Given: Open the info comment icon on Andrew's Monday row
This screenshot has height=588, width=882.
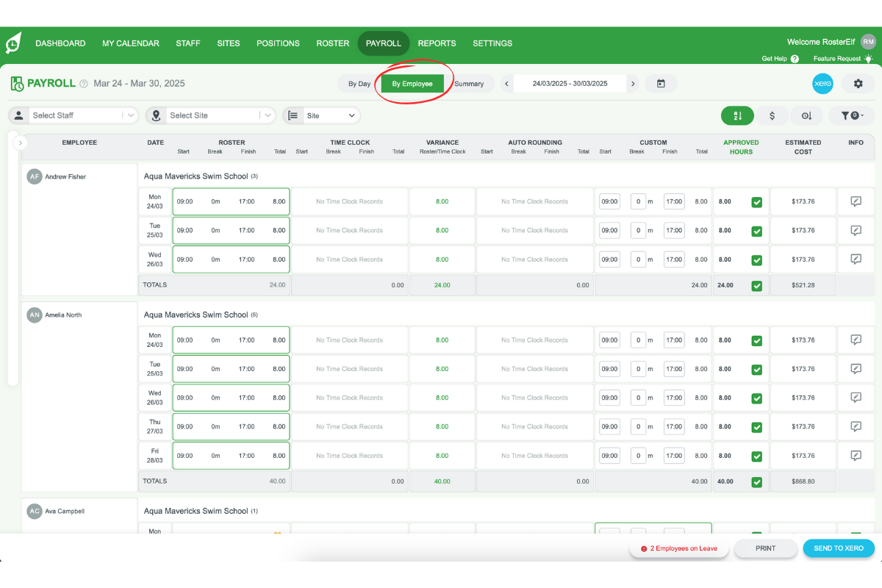Looking at the screenshot, I should [856, 201].
